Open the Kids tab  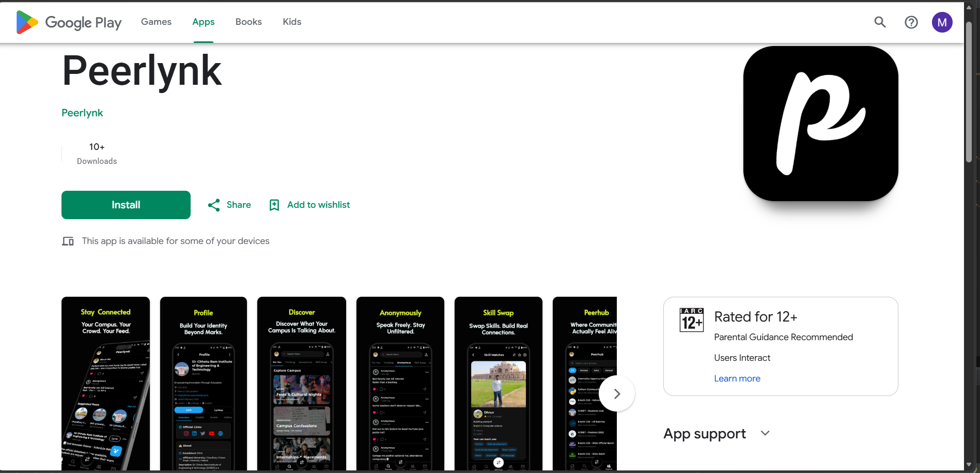click(x=292, y=22)
